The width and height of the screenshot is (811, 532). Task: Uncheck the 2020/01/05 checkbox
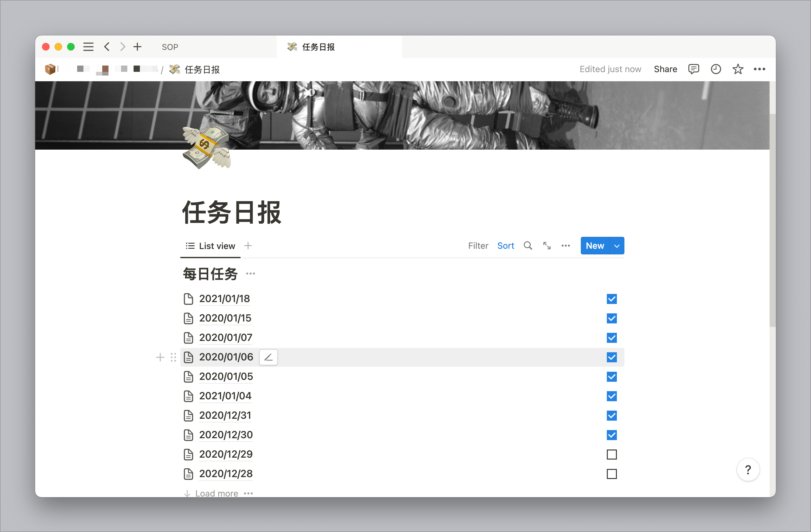(x=612, y=377)
